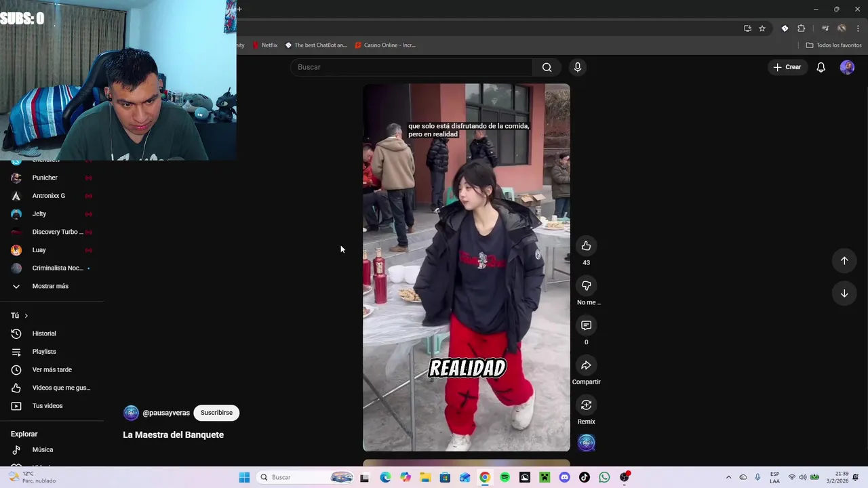Open Netflix bookmark
868x488 pixels.
tap(265, 45)
